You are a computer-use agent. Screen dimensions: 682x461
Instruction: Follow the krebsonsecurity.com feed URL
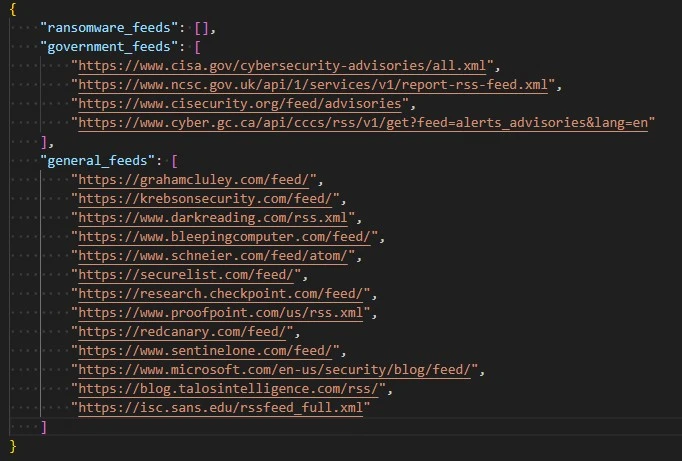click(205, 199)
